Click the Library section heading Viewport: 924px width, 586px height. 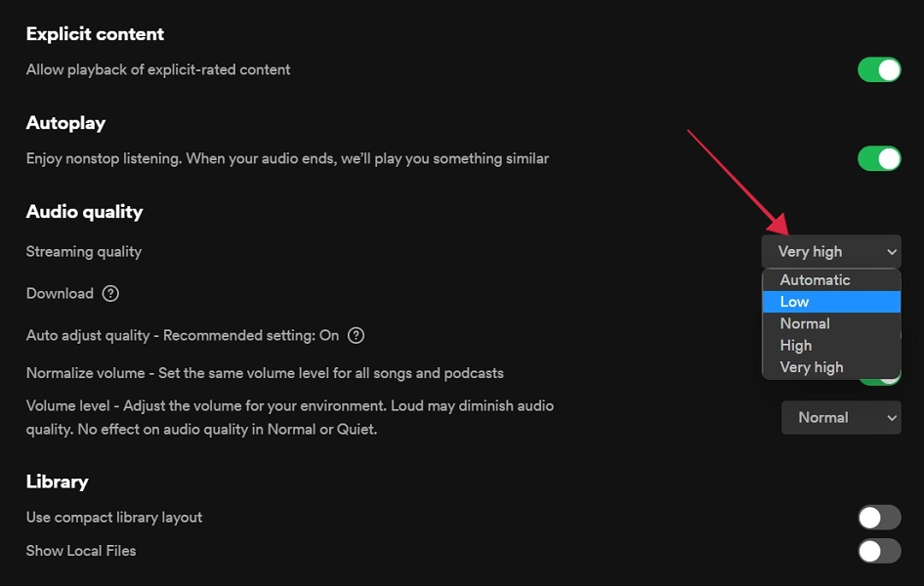(x=57, y=481)
